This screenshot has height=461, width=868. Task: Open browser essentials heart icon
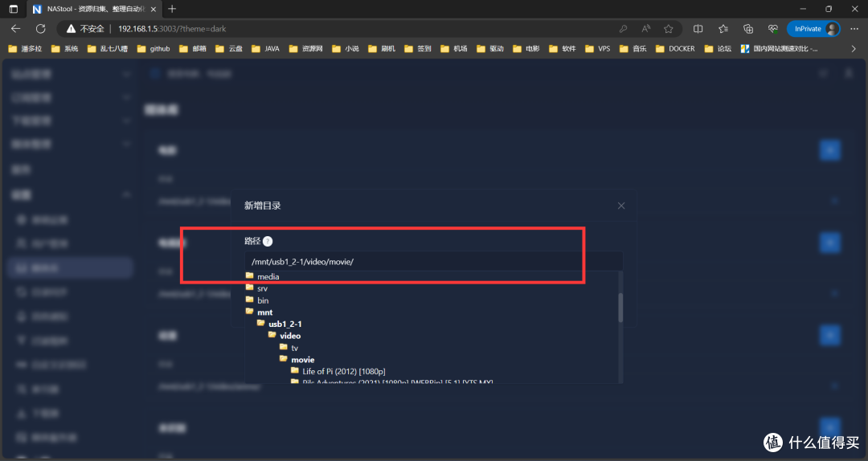click(773, 29)
